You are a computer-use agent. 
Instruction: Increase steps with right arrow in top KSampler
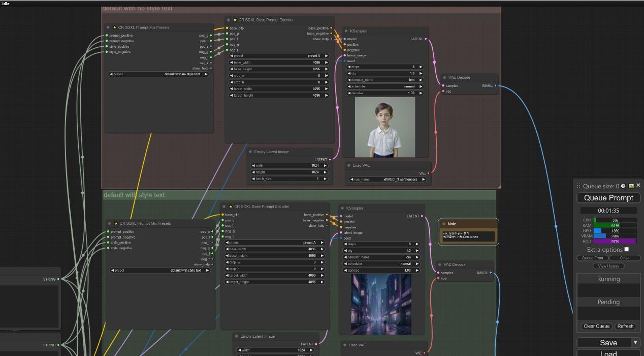[x=421, y=67]
